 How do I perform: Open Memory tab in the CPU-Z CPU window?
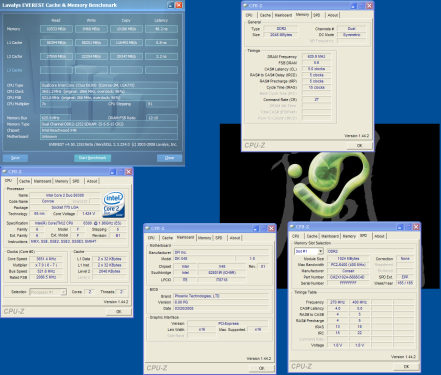pos(62,181)
